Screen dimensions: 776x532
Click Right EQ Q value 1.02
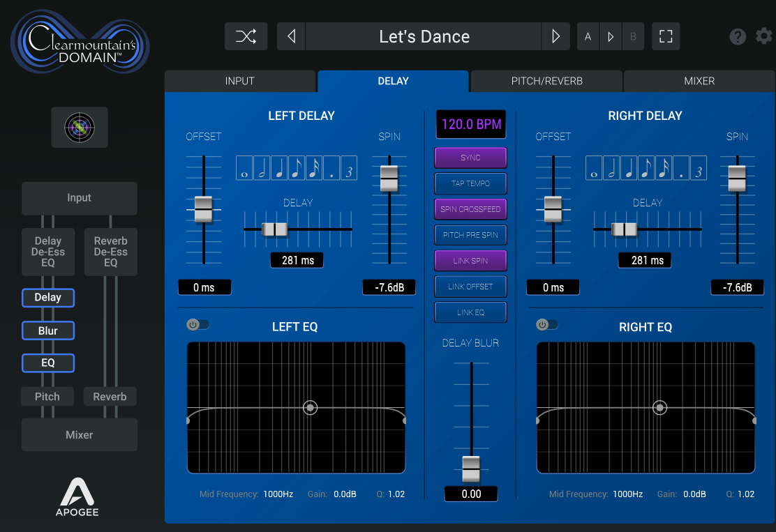[x=746, y=494]
